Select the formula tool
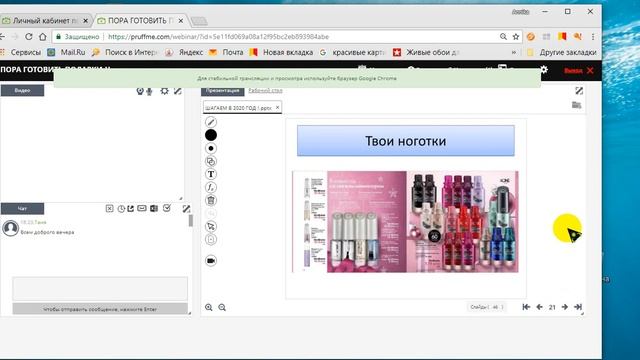The width and height of the screenshot is (640, 360). coord(211,187)
